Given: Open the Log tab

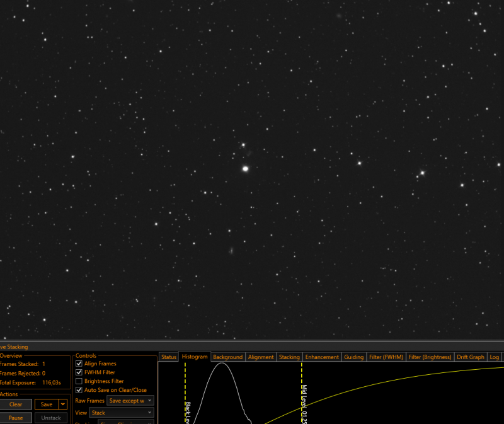Looking at the screenshot, I should click(x=494, y=357).
